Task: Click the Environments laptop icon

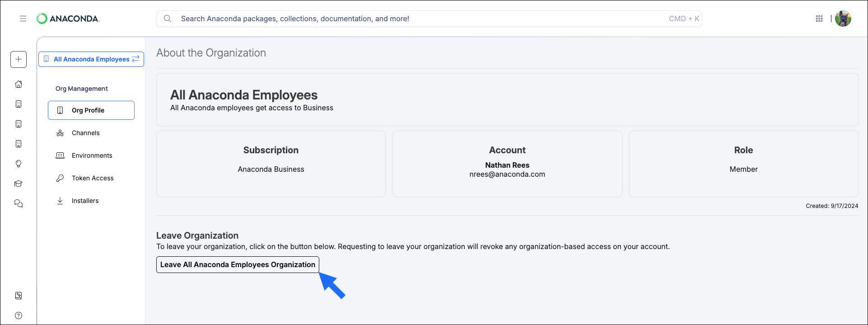Action: pyautogui.click(x=60, y=155)
